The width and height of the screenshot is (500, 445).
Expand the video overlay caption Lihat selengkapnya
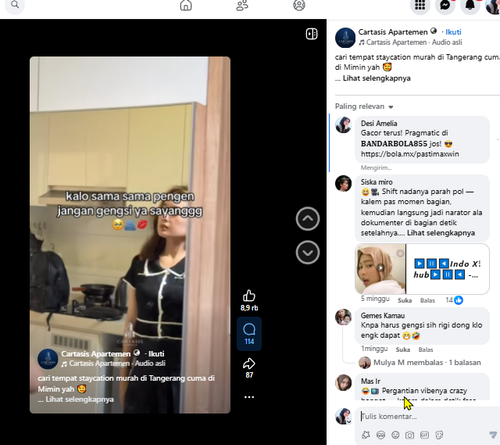[79, 399]
